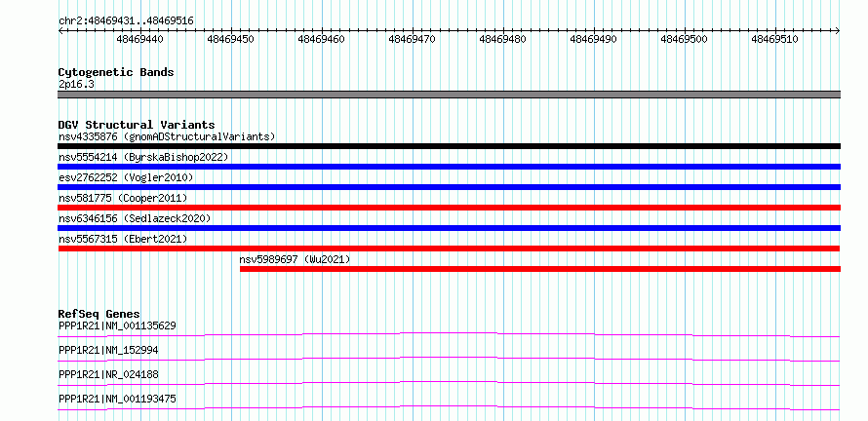Select the Cytogenetic Bands track title
The width and height of the screenshot is (868, 421).
116,72
